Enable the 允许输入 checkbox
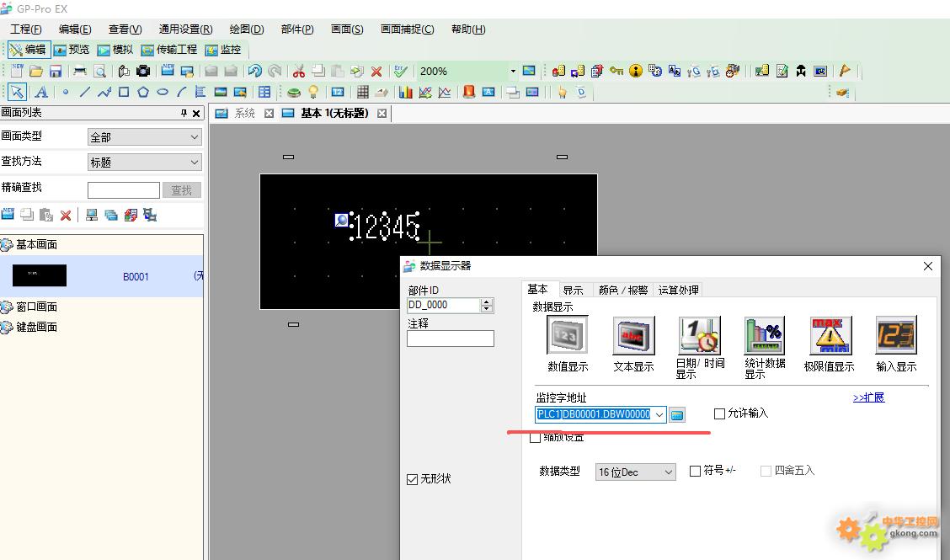The height and width of the screenshot is (560, 950). [719, 413]
